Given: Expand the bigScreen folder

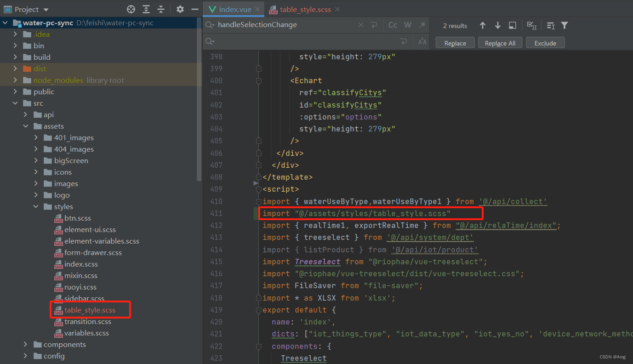Looking at the screenshot, I should (36, 160).
